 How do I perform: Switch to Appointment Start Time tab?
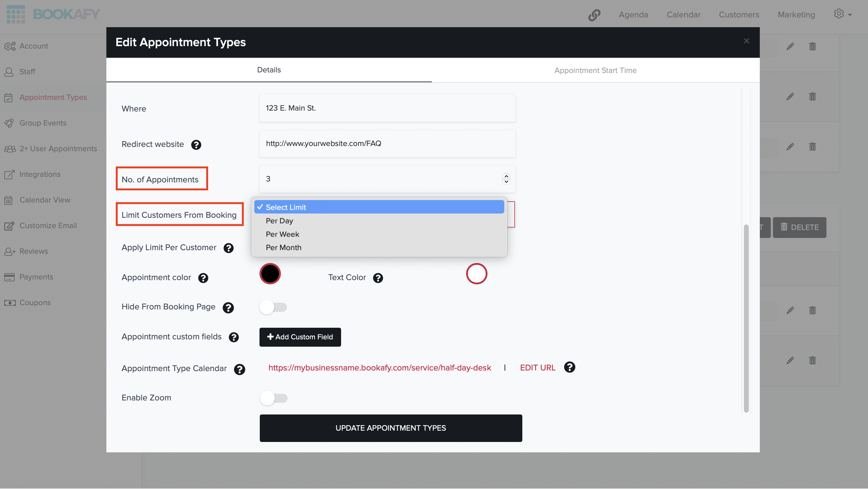pos(596,70)
